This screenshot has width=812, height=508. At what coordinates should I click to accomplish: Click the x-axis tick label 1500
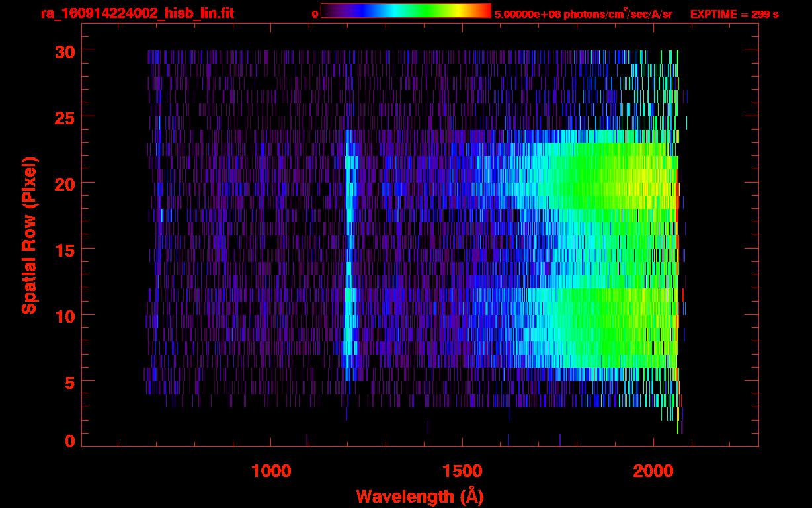tap(462, 471)
